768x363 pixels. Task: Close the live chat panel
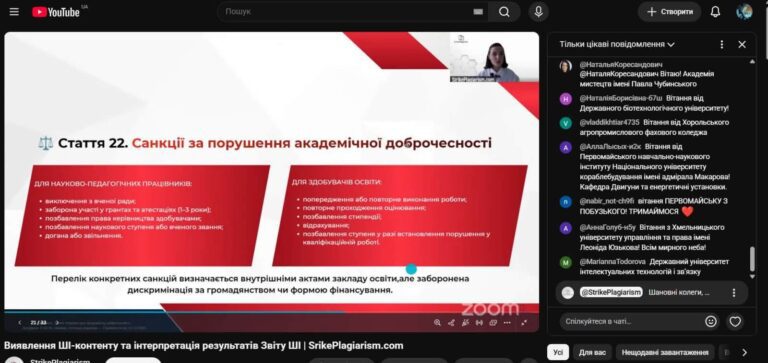pyautogui.click(x=742, y=45)
